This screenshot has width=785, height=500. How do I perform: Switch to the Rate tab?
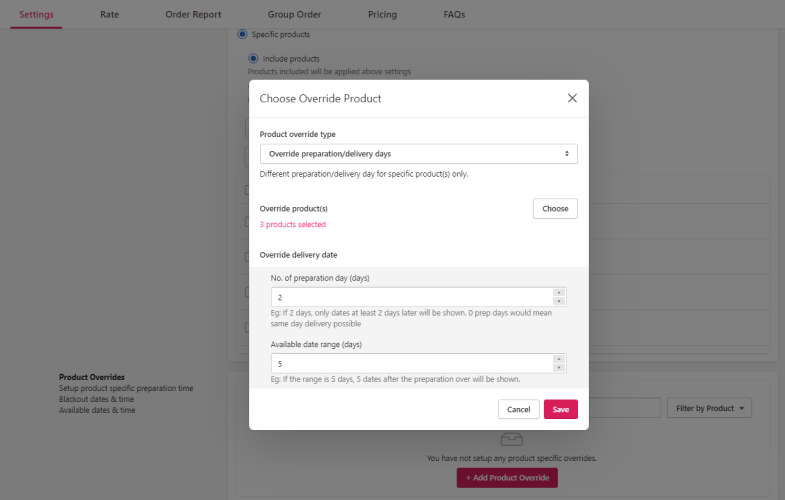click(x=109, y=15)
